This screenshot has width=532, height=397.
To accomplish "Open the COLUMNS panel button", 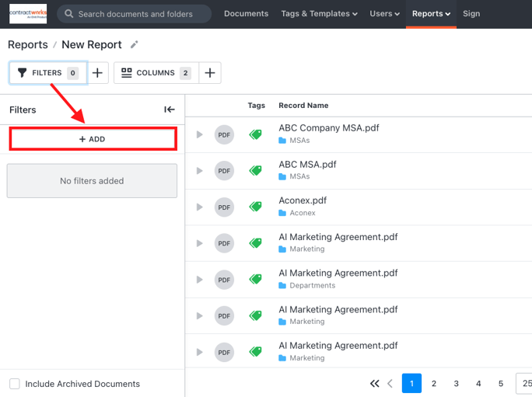I will 156,72.
